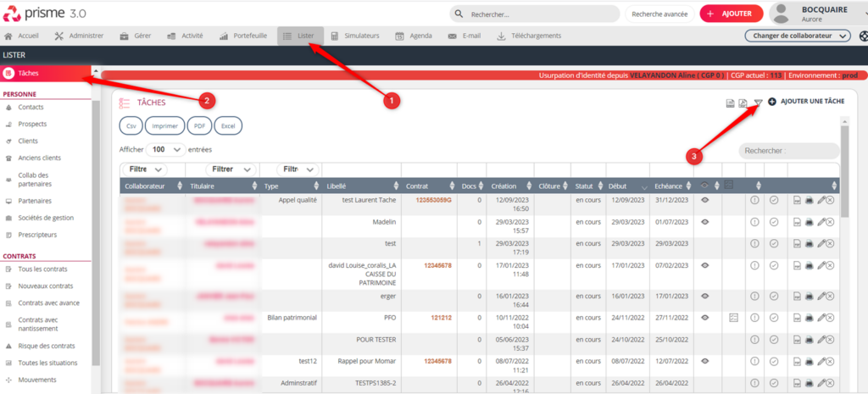Toggle the eye icon on the PFO row
868x394 pixels.
point(704,317)
